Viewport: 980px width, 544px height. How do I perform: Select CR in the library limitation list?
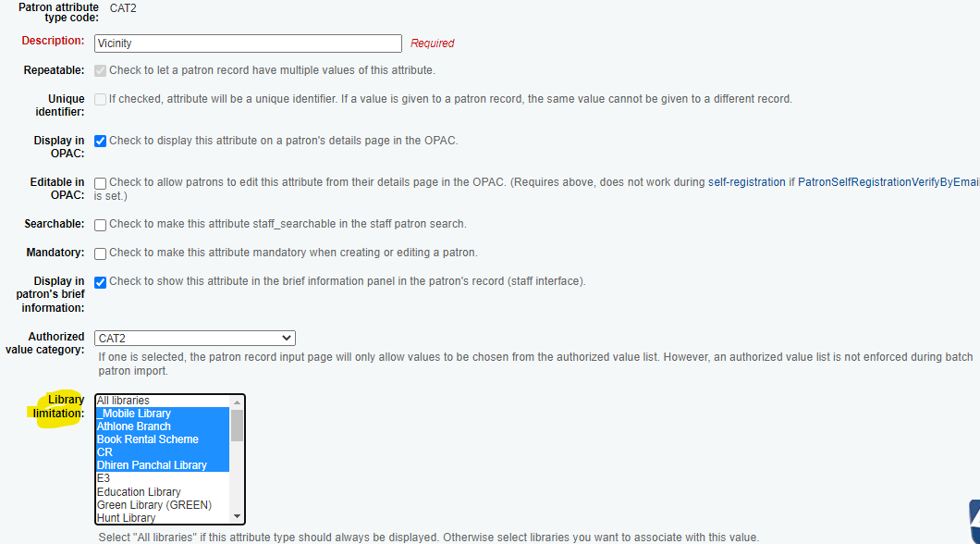click(x=163, y=452)
